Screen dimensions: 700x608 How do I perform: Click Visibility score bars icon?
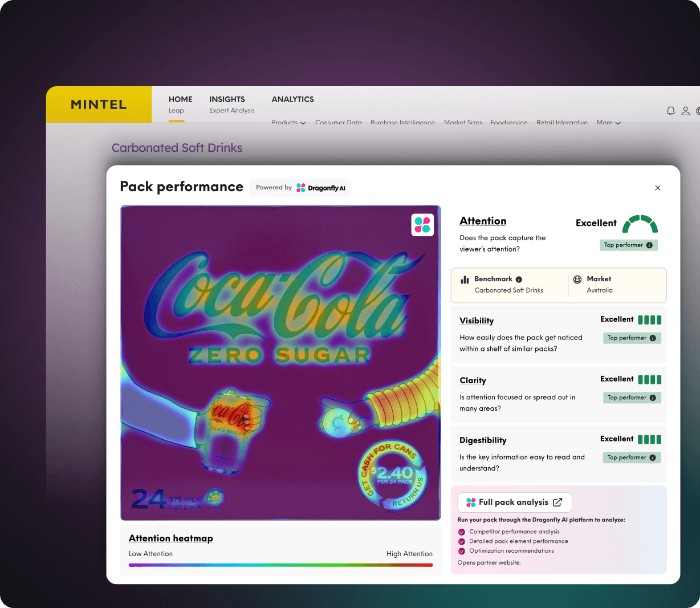point(650,320)
